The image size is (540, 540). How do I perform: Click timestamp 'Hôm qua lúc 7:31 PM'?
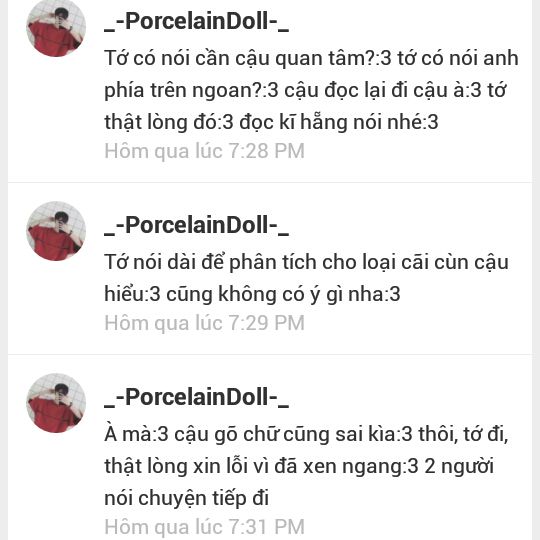[x=205, y=527]
